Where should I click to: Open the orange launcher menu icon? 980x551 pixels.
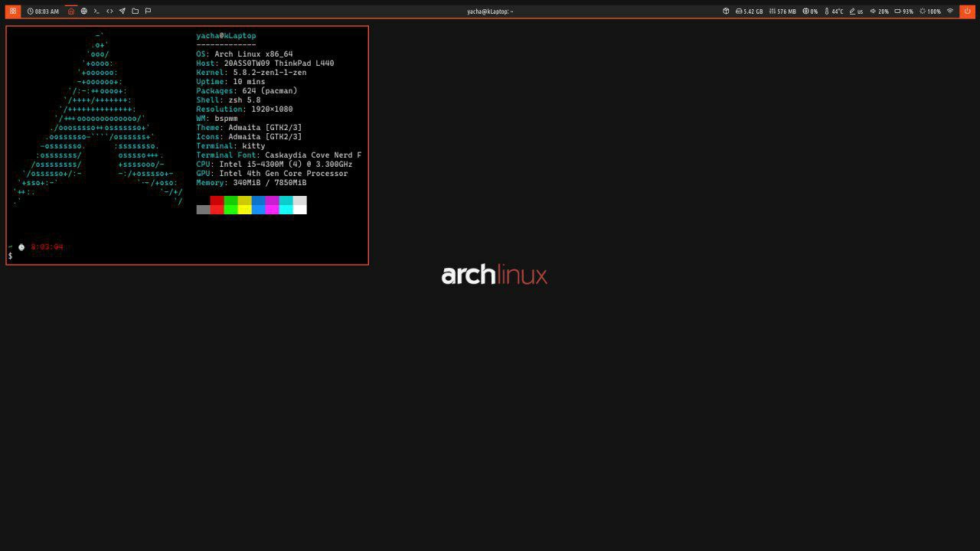13,11
